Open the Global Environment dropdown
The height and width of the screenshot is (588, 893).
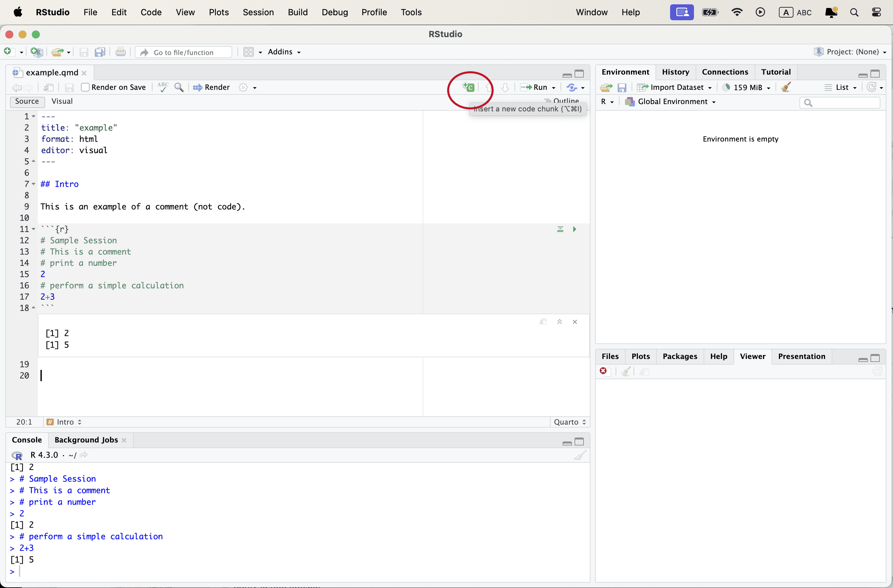click(672, 102)
